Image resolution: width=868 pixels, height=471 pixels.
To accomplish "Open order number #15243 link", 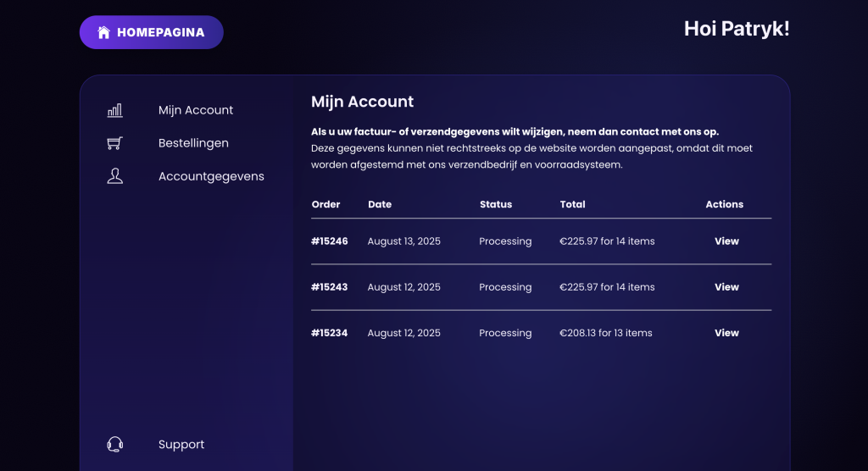I will click(x=330, y=287).
